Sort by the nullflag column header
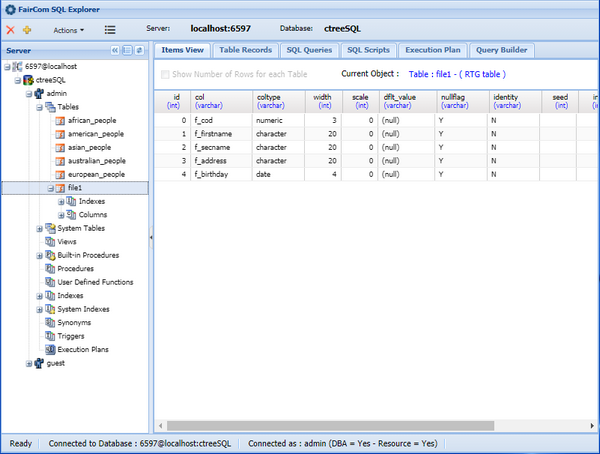Screen dimensions: 600x454 462,101
